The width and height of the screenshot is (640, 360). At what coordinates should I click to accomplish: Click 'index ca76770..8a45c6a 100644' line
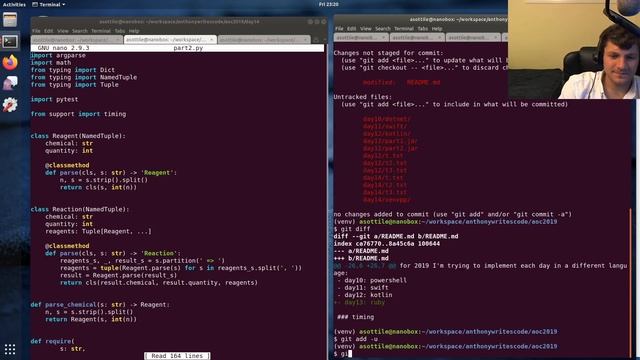[387, 244]
